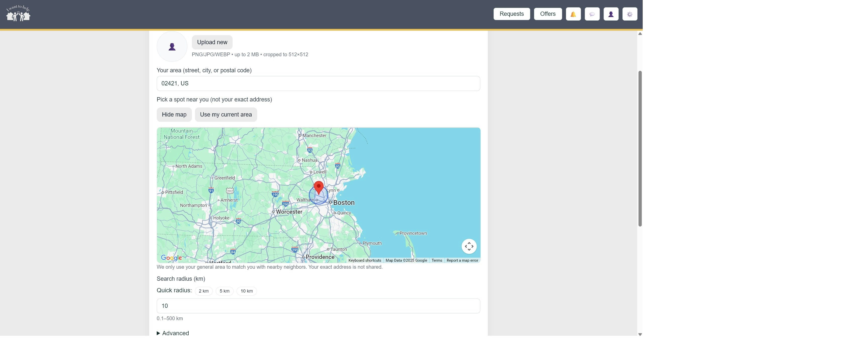
Task: Open the map Terms link
Action: (x=437, y=260)
